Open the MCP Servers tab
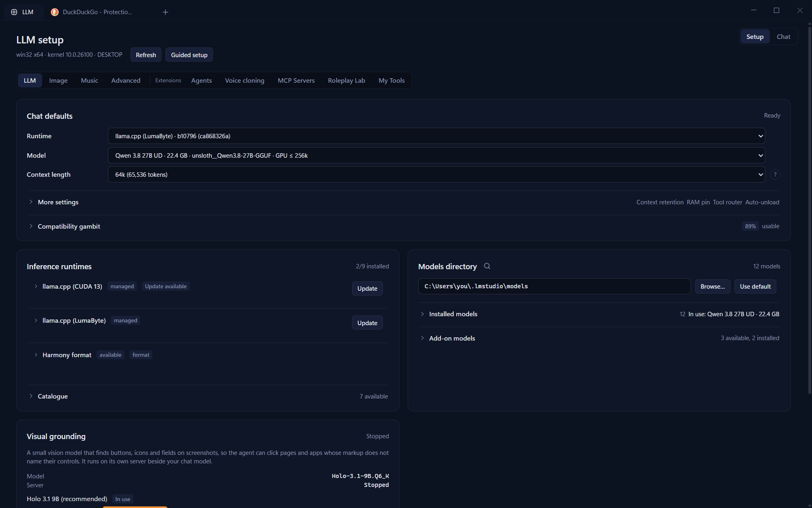Screen dimensions: 812x508 [296, 81]
